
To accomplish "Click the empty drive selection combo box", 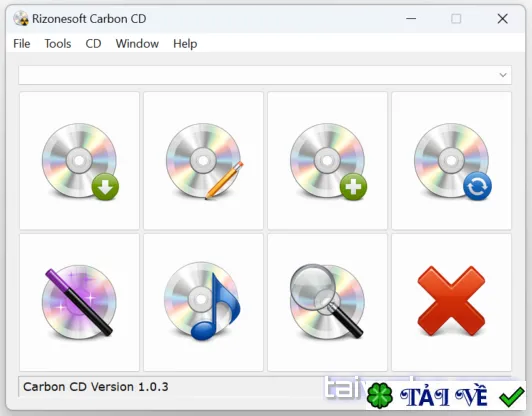I will pos(265,75).
